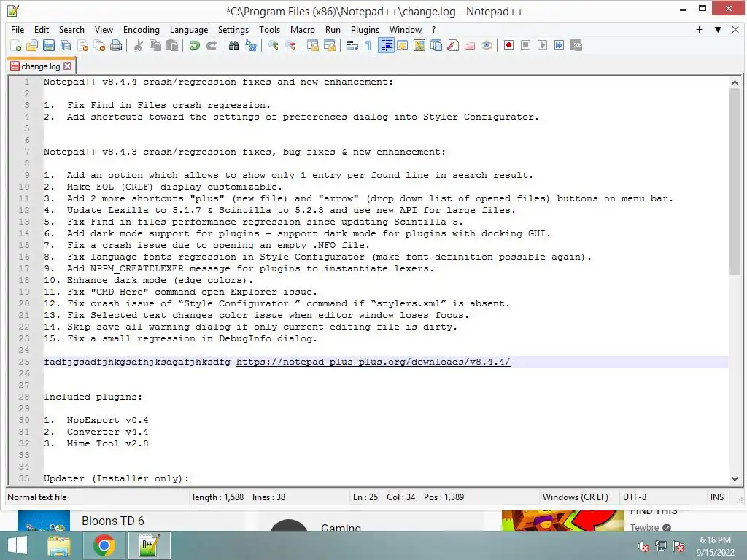Open the Settings menu

pos(233,29)
